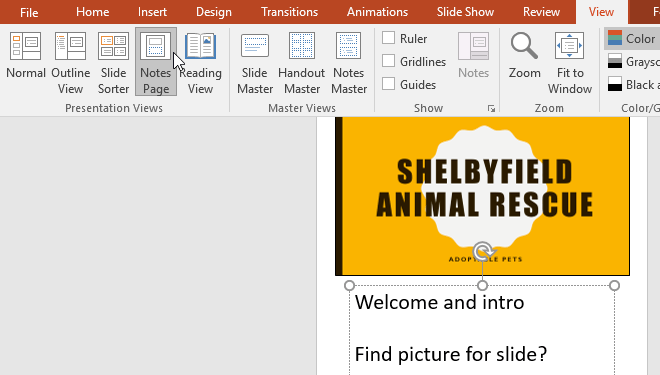Open Slide Master view
Viewport: 660px width, 375px height.
[255, 62]
